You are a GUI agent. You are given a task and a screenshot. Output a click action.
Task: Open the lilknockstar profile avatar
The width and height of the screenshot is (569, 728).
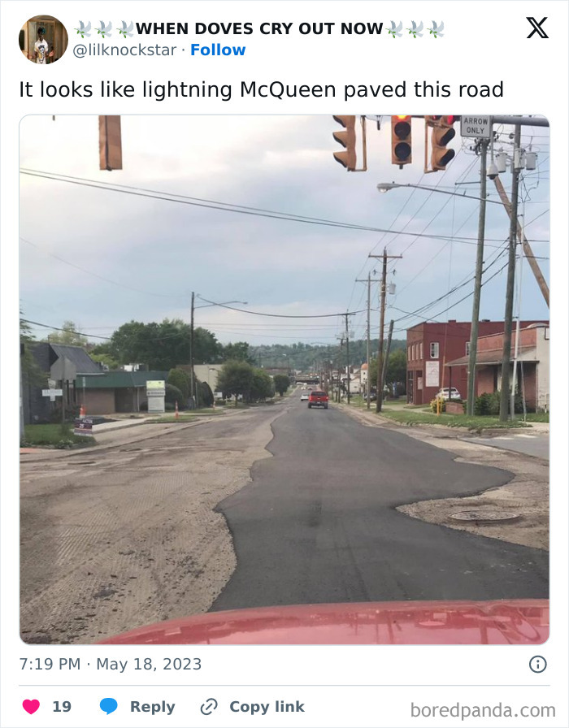point(43,40)
